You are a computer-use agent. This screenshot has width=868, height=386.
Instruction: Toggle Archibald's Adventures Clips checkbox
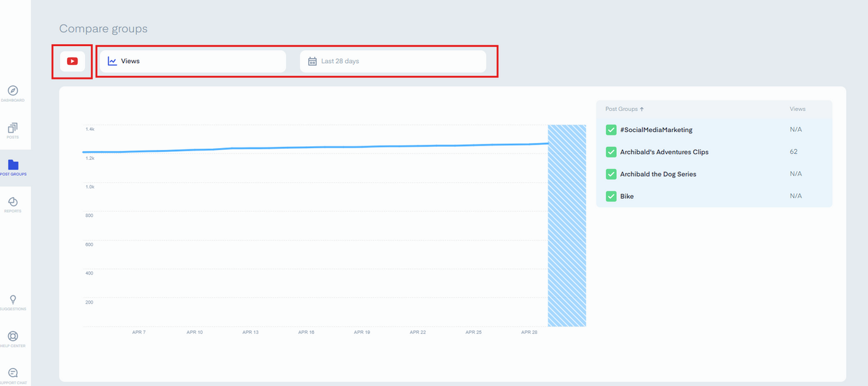pyautogui.click(x=611, y=152)
